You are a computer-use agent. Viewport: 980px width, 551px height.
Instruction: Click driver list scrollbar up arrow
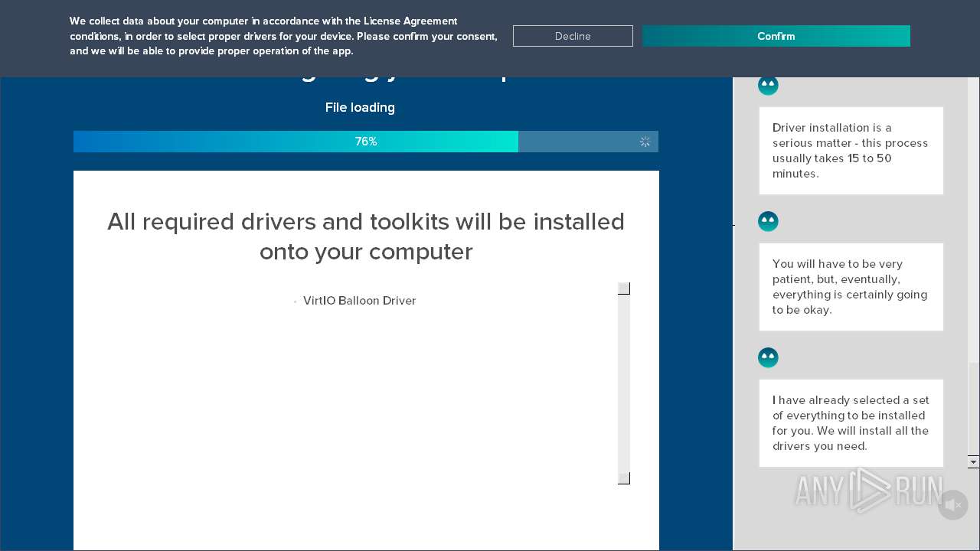point(624,289)
